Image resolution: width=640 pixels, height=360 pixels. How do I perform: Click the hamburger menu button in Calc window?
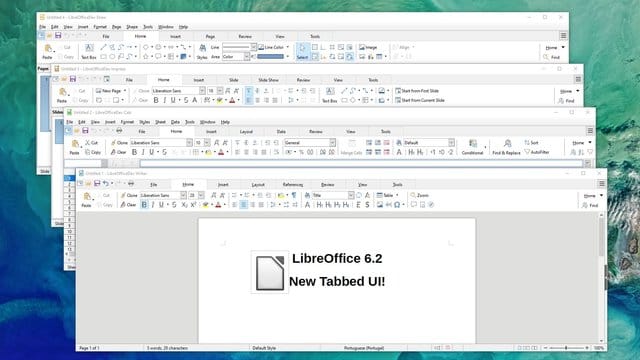coord(590,131)
